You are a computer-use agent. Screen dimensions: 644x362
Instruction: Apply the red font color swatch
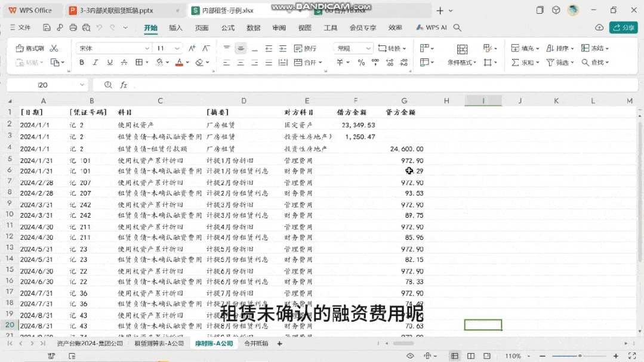click(179, 63)
